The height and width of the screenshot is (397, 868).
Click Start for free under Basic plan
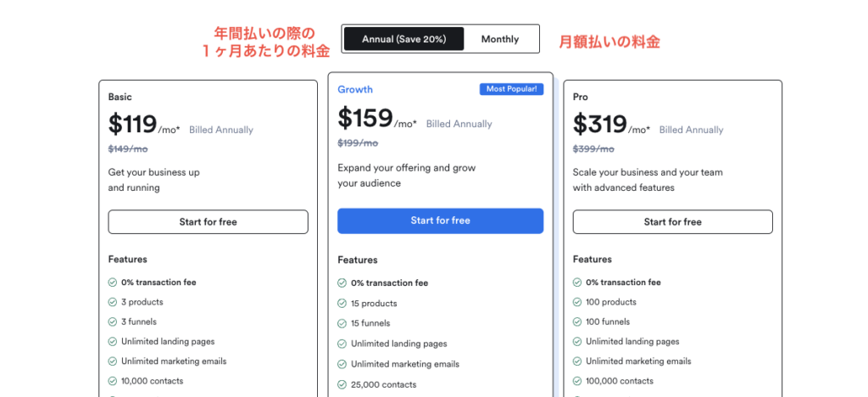tap(209, 222)
